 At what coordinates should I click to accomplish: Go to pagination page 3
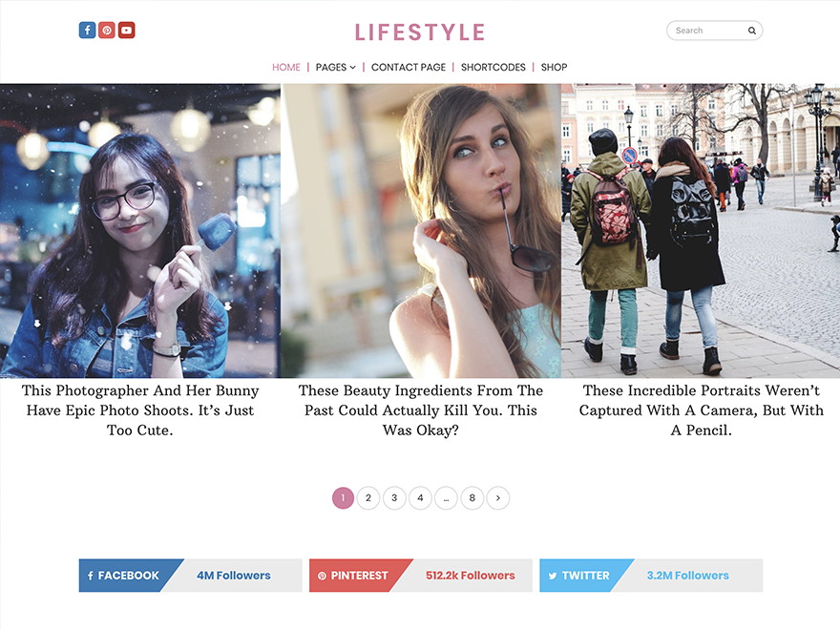tap(394, 497)
